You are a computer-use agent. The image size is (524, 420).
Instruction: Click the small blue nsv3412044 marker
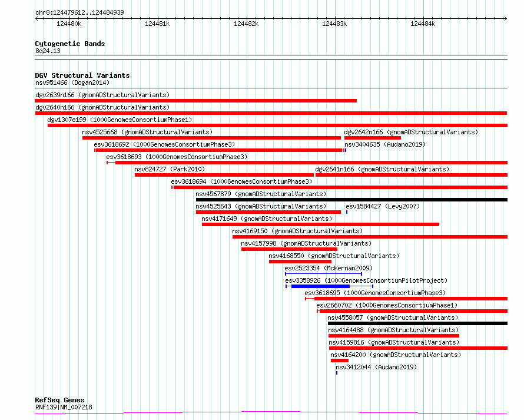(x=337, y=373)
